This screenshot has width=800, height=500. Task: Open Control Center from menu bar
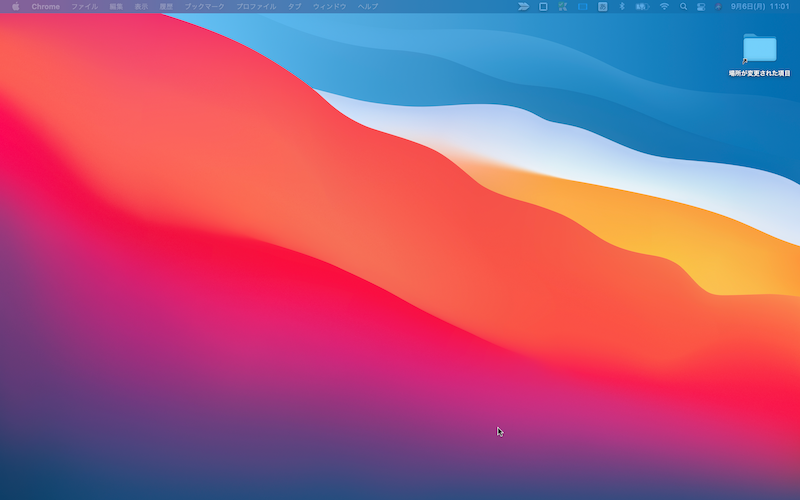701,7
